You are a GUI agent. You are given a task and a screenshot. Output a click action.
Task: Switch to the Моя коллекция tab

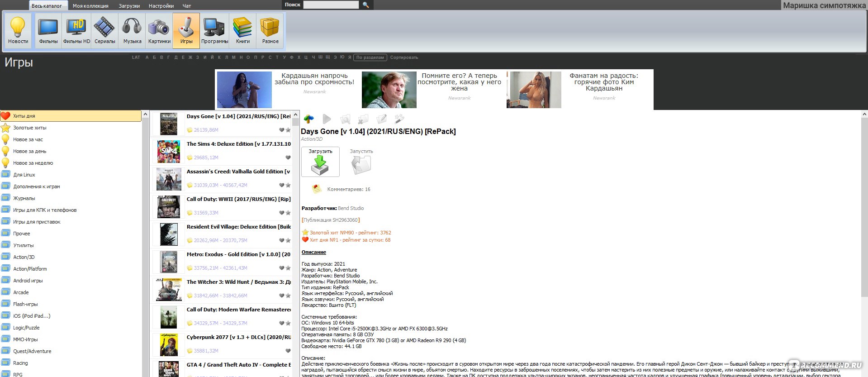pyautogui.click(x=90, y=6)
